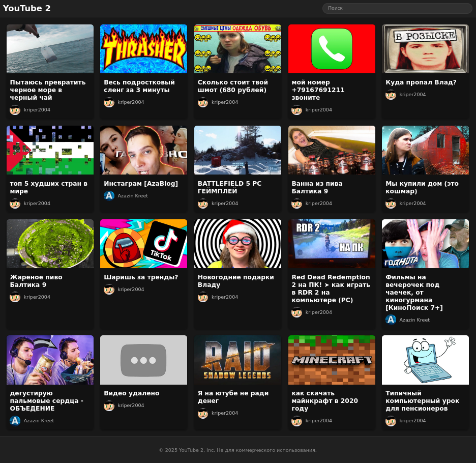
Task: Click the title "Куда пропал Влад?"
Action: 421,82
